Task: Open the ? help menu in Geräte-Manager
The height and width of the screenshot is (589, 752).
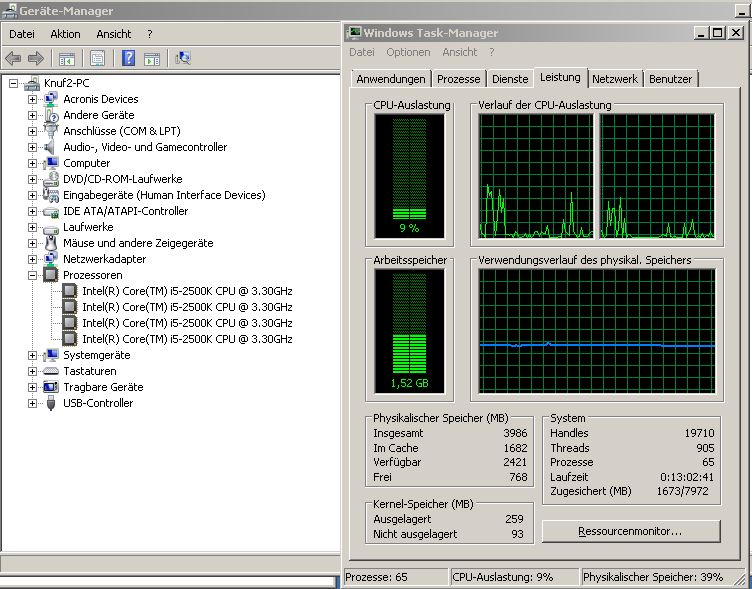Action: (150, 34)
